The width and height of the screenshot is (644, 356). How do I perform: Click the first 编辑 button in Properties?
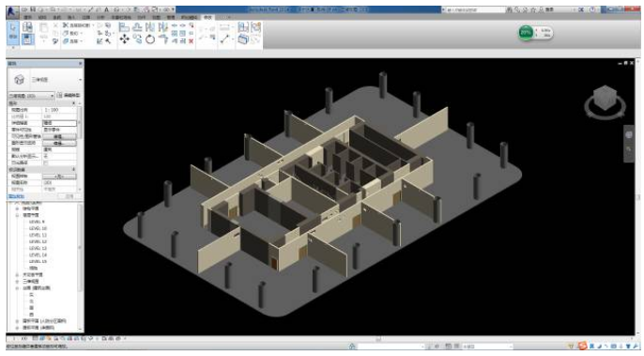coord(59,136)
